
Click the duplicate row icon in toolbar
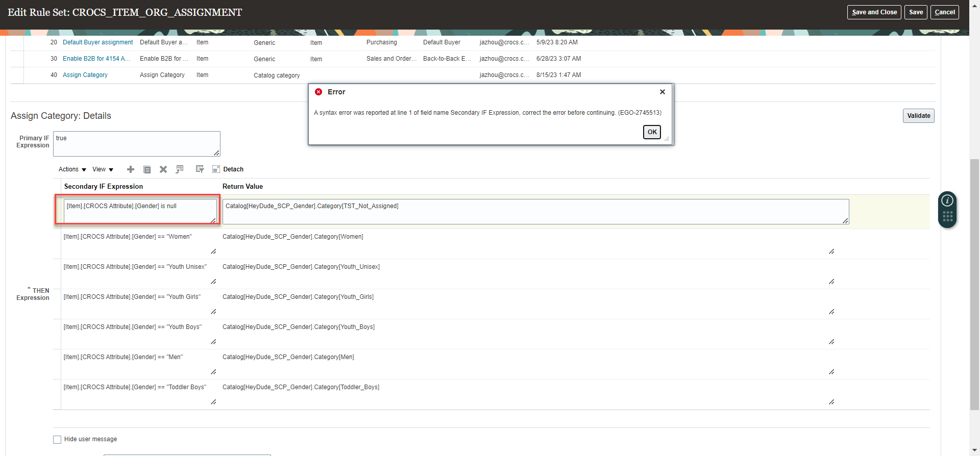147,169
